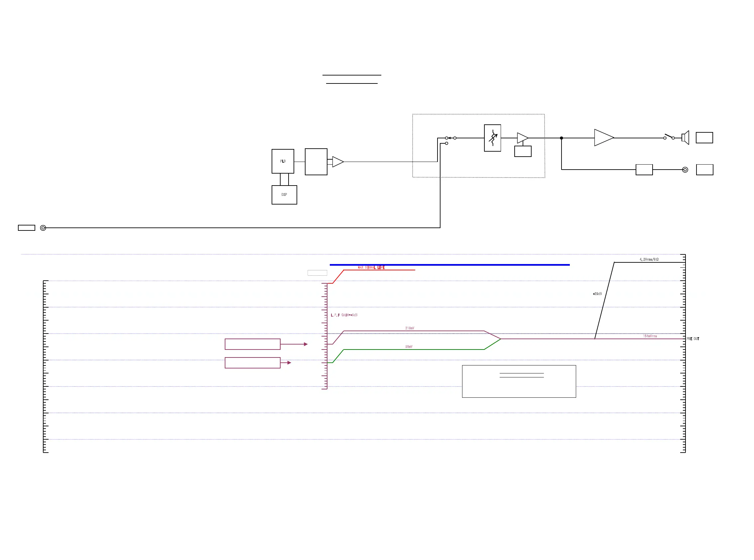Image resolution: width=754 pixels, height=560 pixels.
Task: Click the small amplifier triangle after volume control
Action: click(523, 138)
